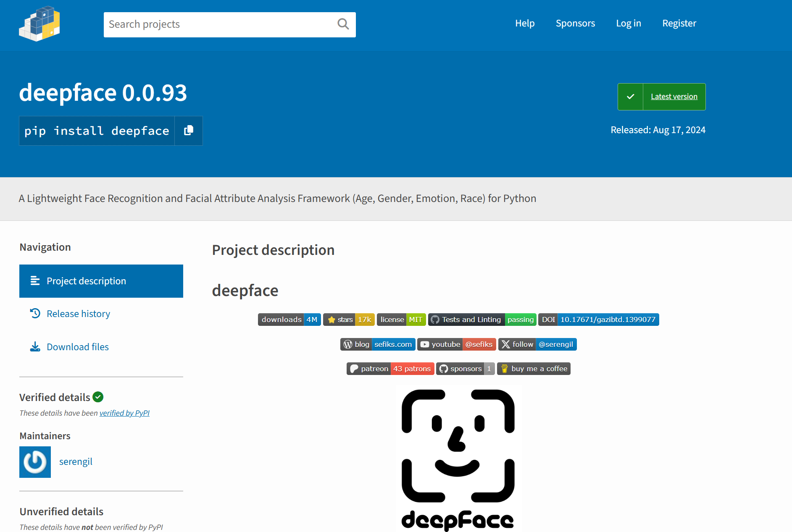Click the deepface 0.0.93 title
The height and width of the screenshot is (532, 792).
103,92
